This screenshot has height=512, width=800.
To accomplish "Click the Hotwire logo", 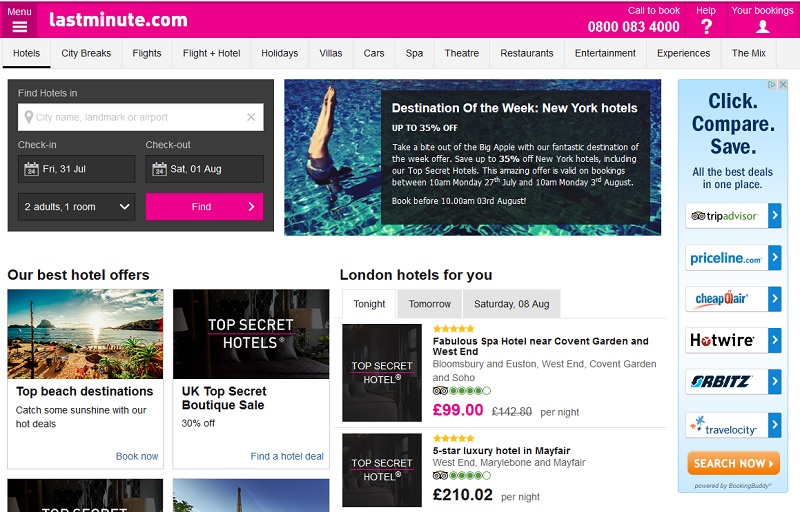I will coord(722,340).
